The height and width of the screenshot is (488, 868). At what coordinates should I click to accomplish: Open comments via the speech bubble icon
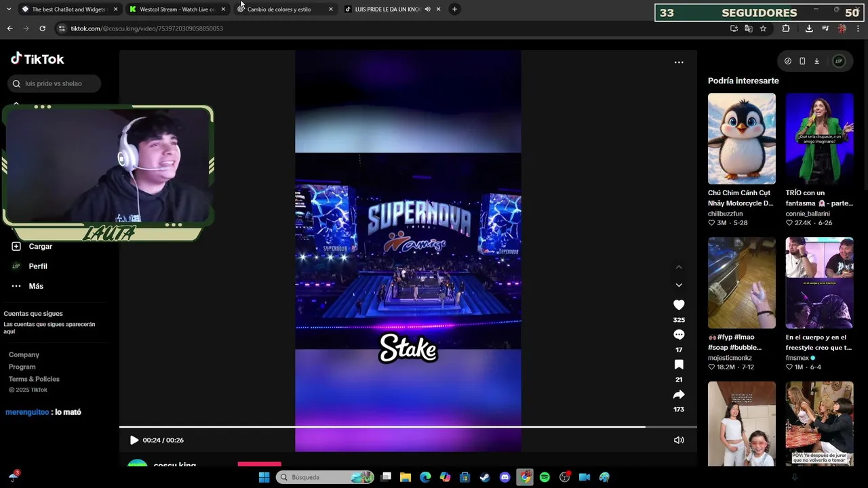tap(679, 335)
